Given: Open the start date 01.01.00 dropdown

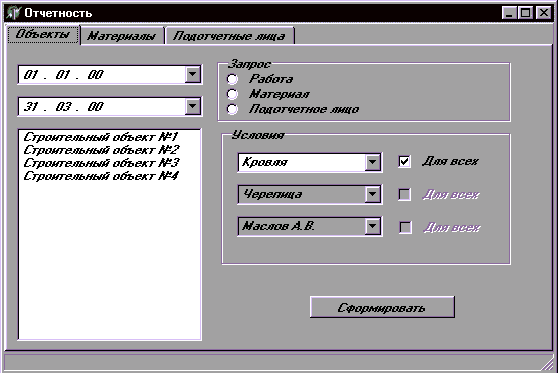Looking at the screenshot, I should click(193, 74).
